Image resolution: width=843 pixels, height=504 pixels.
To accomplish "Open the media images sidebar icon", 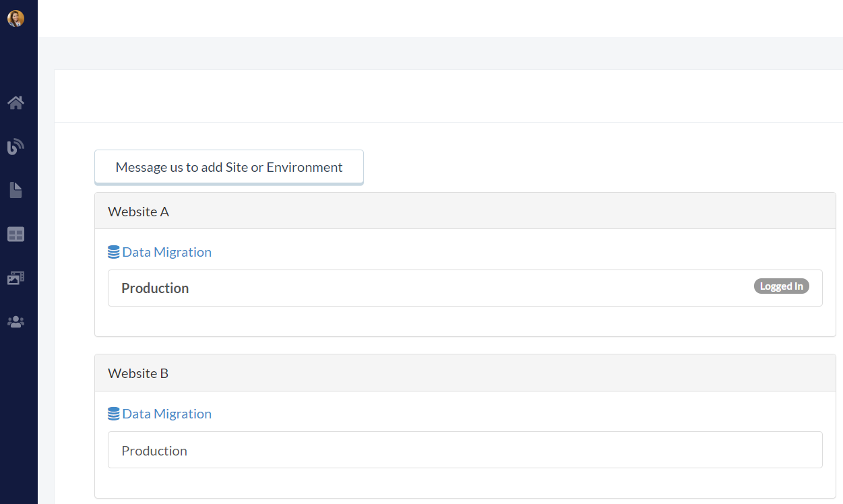I will (x=15, y=278).
